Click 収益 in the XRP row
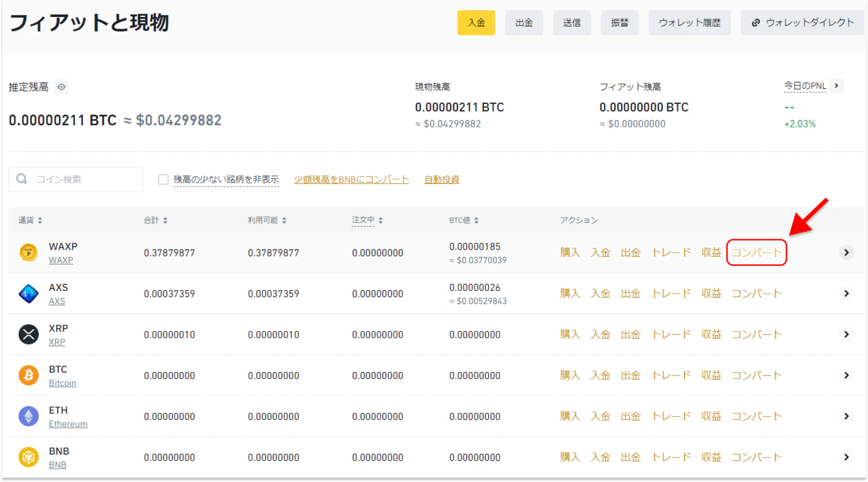 [x=711, y=334]
